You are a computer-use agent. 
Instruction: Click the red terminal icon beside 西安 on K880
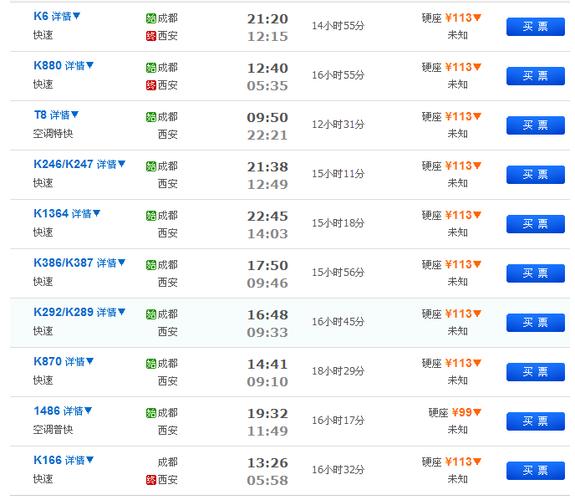point(151,85)
